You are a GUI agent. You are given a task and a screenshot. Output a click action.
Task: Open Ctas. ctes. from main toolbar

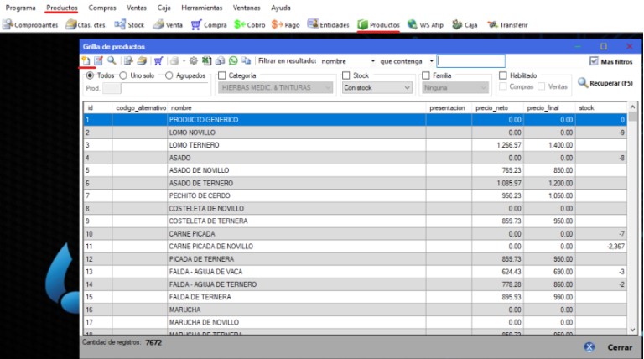[86, 24]
